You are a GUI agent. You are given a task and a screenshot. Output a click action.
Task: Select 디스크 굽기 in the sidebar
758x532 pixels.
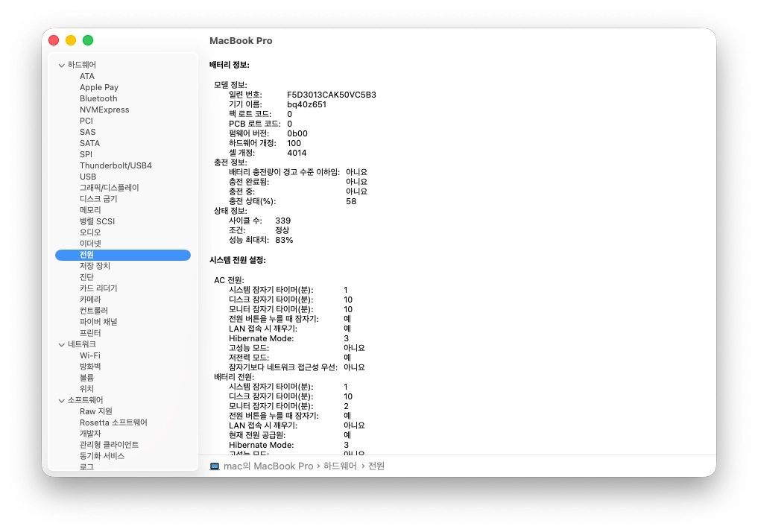coord(98,199)
